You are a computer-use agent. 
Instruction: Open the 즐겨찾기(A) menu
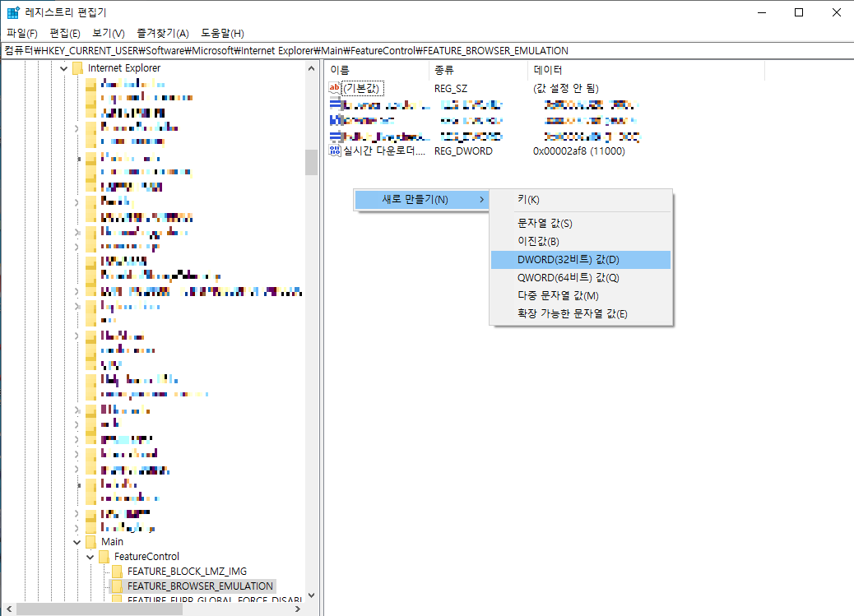(x=162, y=33)
